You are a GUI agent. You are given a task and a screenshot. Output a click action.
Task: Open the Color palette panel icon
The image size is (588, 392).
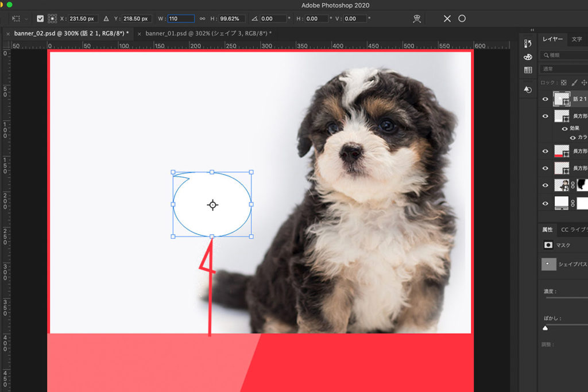point(528,57)
